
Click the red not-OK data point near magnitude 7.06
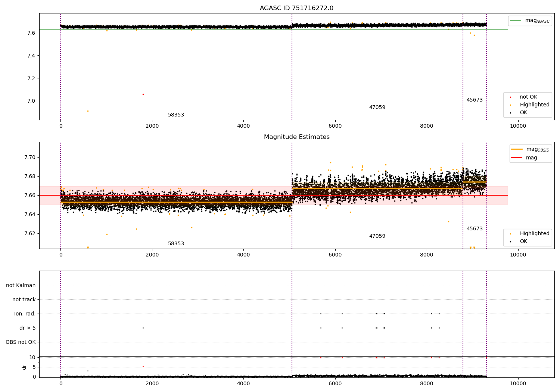pos(143,94)
